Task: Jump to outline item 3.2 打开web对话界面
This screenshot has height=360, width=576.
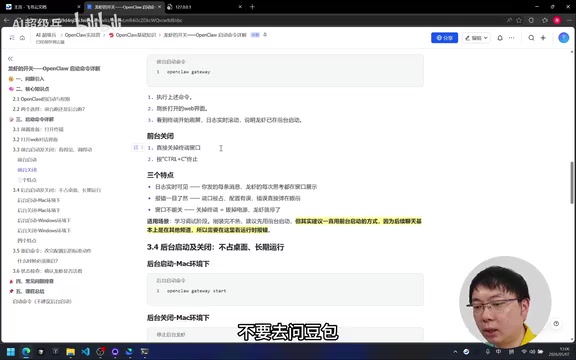Action: 35,140
